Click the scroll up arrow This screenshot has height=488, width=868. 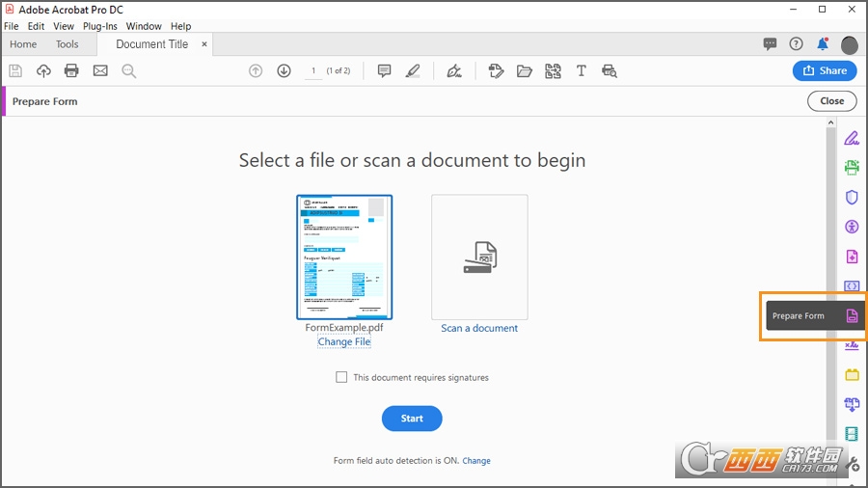pyautogui.click(x=831, y=122)
